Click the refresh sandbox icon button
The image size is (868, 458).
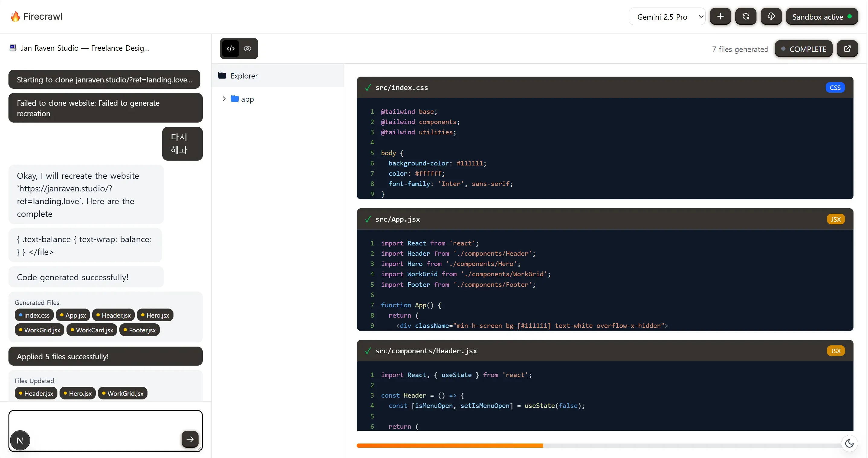click(x=745, y=17)
